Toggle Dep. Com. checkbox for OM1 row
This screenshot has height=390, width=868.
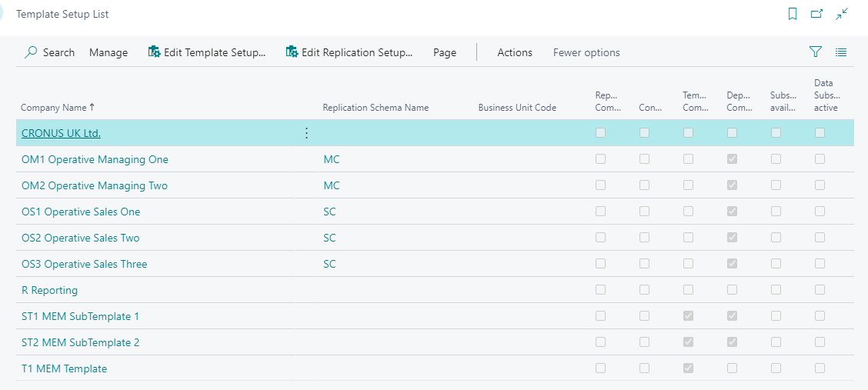(x=732, y=158)
